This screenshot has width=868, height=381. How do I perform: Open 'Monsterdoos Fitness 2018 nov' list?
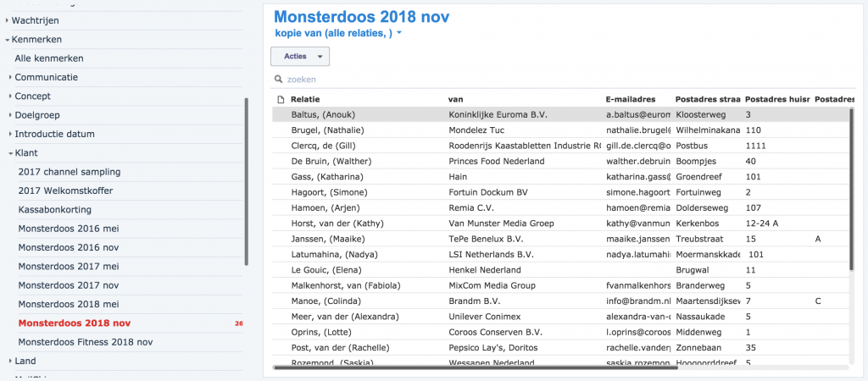pos(85,342)
